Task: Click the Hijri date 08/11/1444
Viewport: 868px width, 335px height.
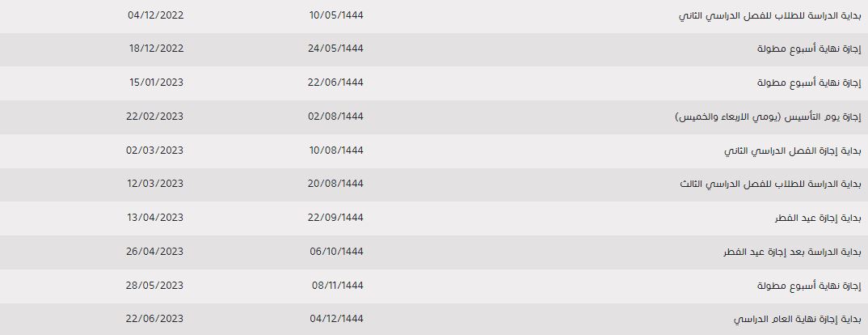Action: (x=338, y=285)
